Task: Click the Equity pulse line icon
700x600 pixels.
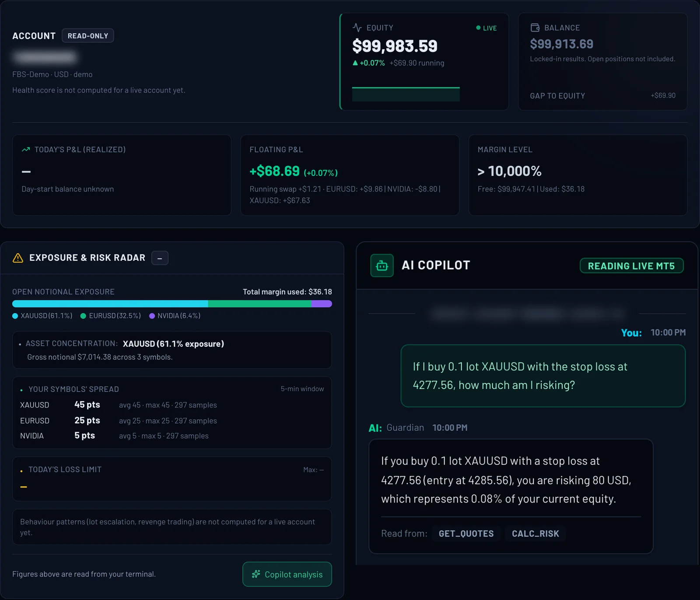Action: pyautogui.click(x=357, y=28)
